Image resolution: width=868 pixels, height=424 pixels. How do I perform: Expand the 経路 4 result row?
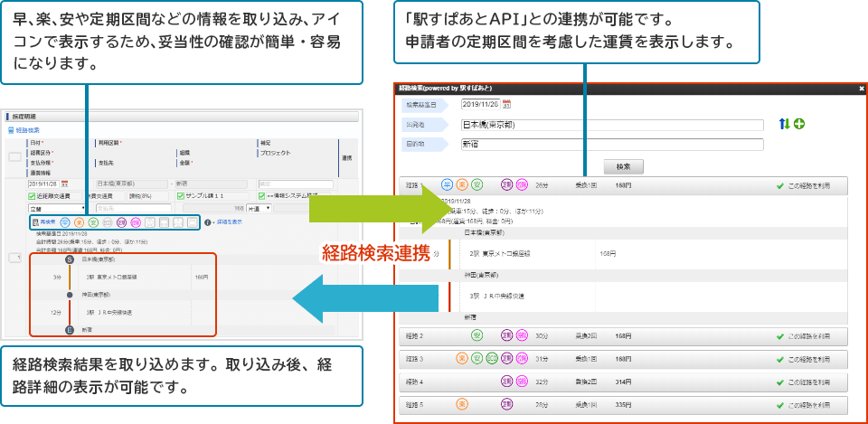coord(623,382)
